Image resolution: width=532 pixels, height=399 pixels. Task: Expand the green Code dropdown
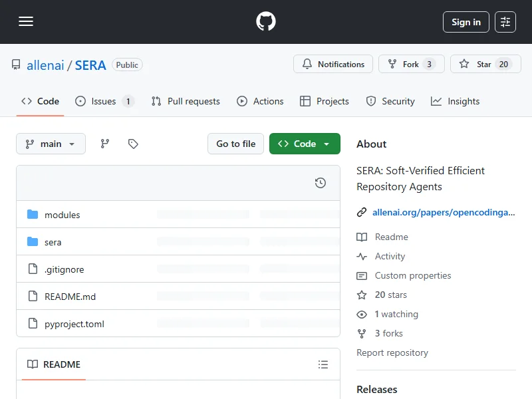(x=305, y=144)
